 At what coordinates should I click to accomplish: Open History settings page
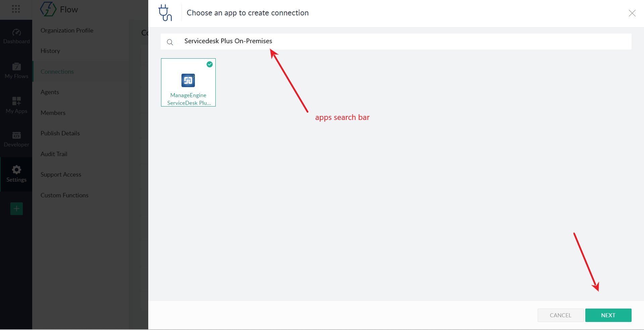[x=50, y=51]
